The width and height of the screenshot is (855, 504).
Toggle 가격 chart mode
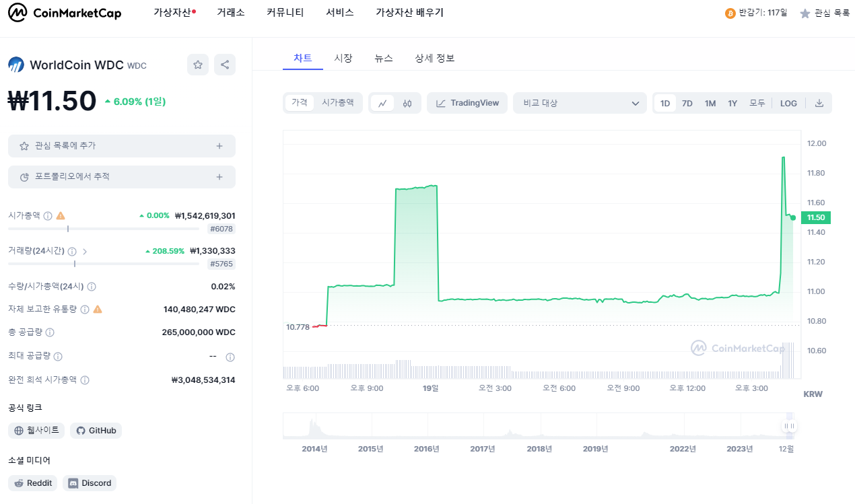300,103
